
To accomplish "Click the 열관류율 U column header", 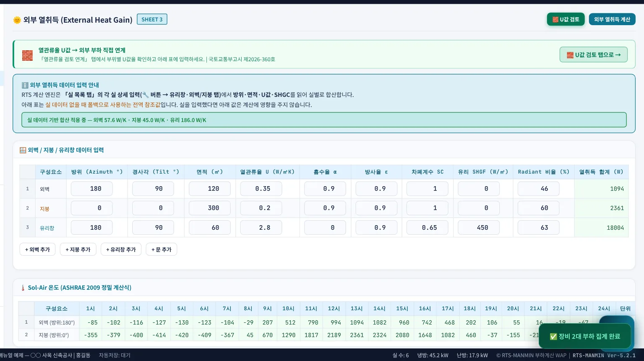I will pyautogui.click(x=267, y=172).
